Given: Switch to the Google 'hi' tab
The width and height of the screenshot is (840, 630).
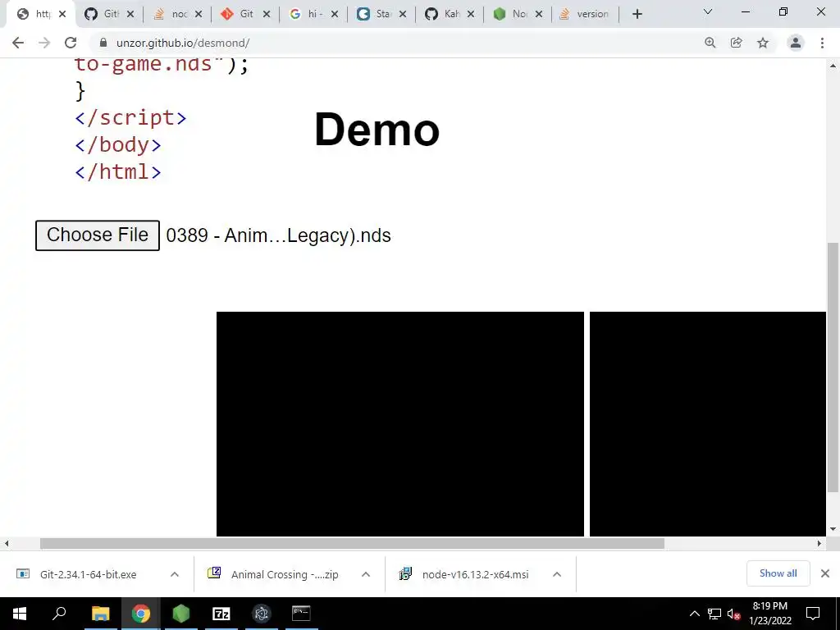Looking at the screenshot, I should 313,15.
